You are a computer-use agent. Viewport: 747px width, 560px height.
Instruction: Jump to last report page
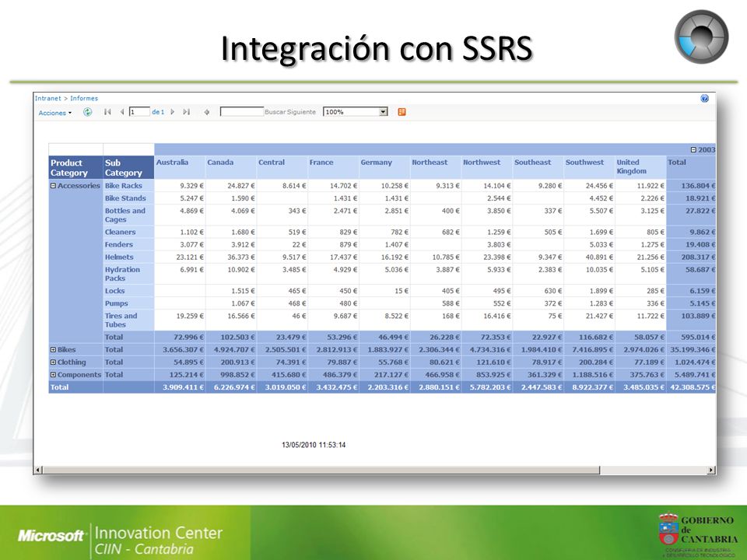pyautogui.click(x=186, y=112)
